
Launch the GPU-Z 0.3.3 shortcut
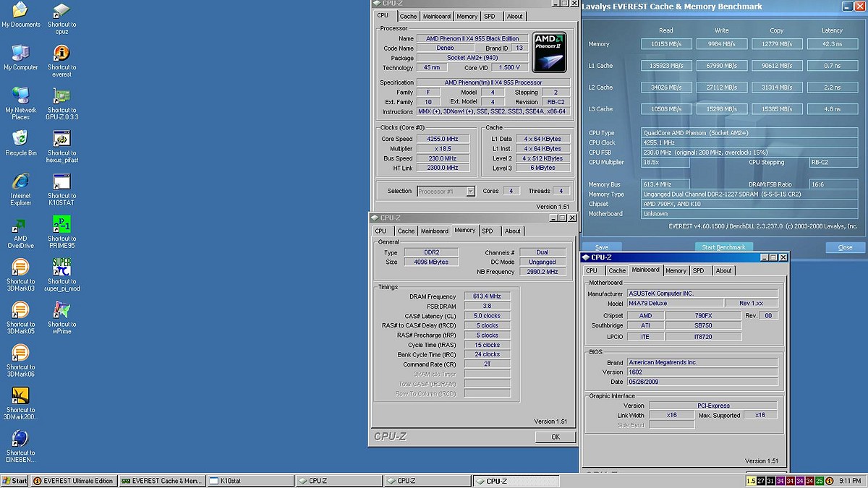[61, 97]
